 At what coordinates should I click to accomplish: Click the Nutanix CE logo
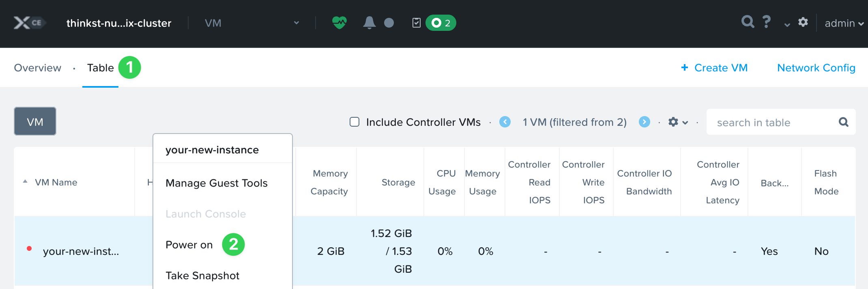[28, 23]
